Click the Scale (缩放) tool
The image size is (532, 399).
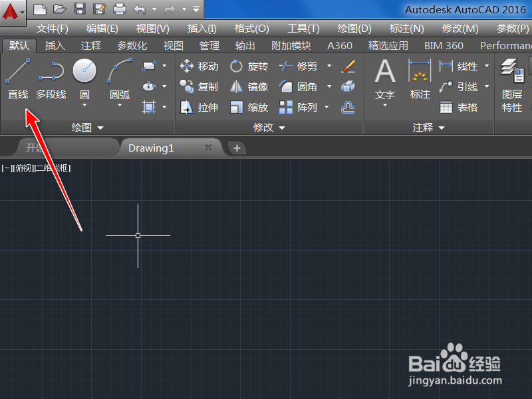click(x=249, y=108)
